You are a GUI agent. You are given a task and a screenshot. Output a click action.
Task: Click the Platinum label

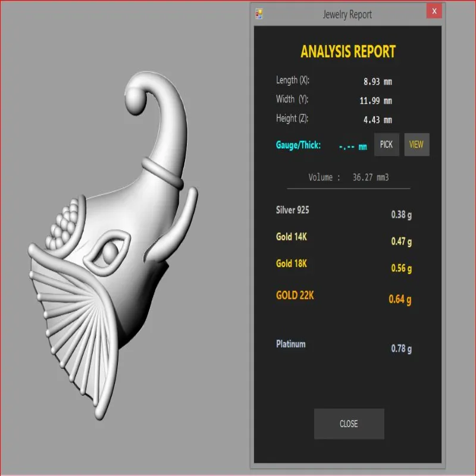(290, 344)
